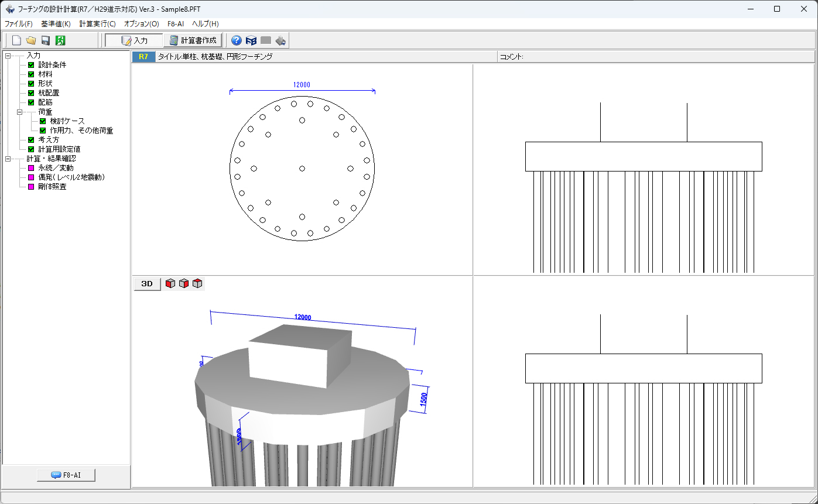Click the 3D view button
Screen dimensions: 818x504
tap(147, 284)
